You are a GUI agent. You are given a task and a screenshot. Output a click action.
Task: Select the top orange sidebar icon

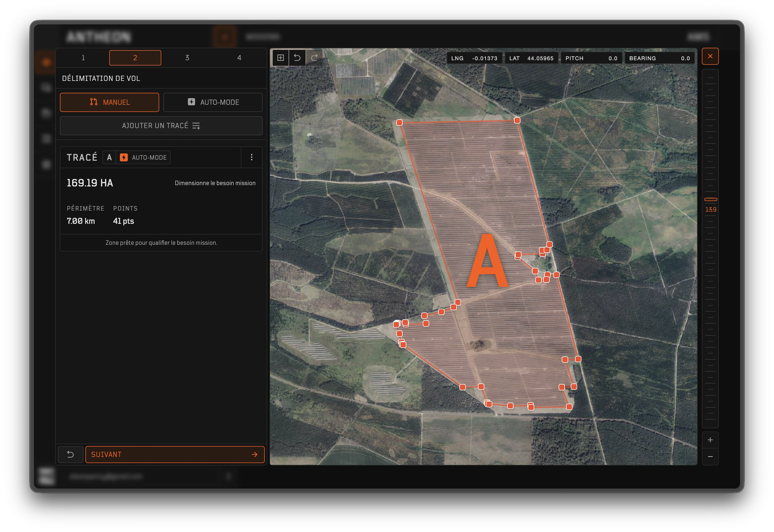pos(46,62)
